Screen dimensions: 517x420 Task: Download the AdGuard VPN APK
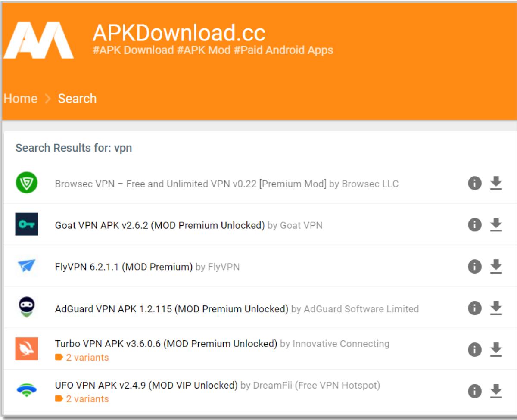496,308
